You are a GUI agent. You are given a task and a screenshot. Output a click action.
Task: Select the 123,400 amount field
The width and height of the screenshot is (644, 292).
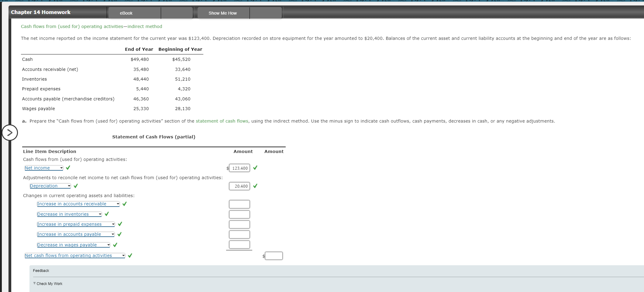pos(239,168)
